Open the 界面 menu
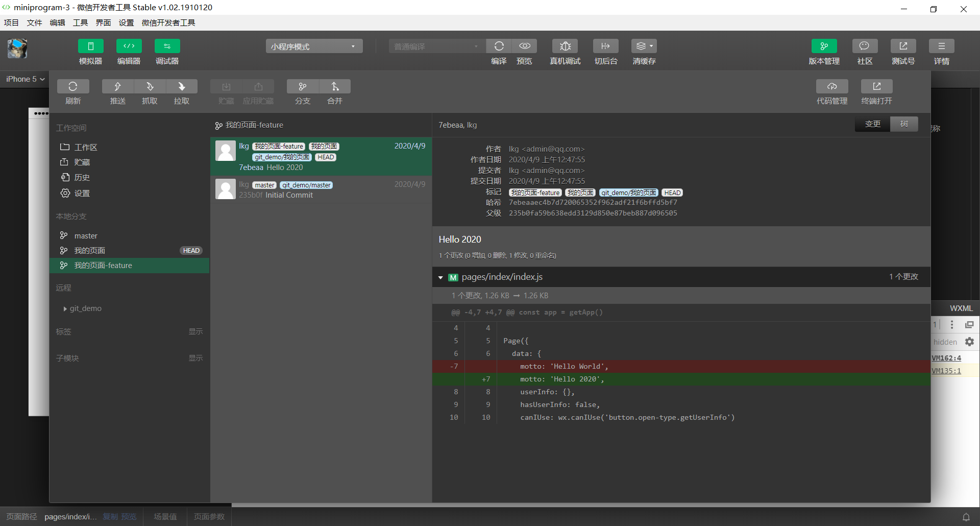The width and height of the screenshot is (980, 526). click(103, 22)
